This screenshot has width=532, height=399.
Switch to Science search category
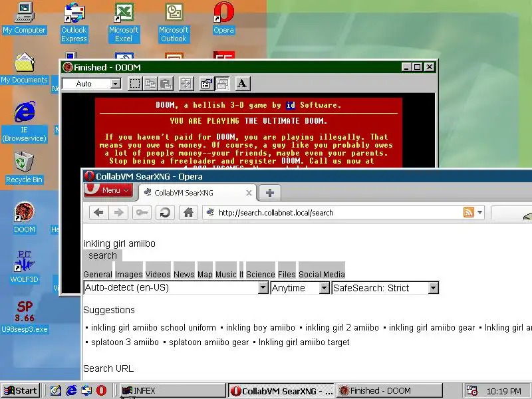(x=261, y=274)
